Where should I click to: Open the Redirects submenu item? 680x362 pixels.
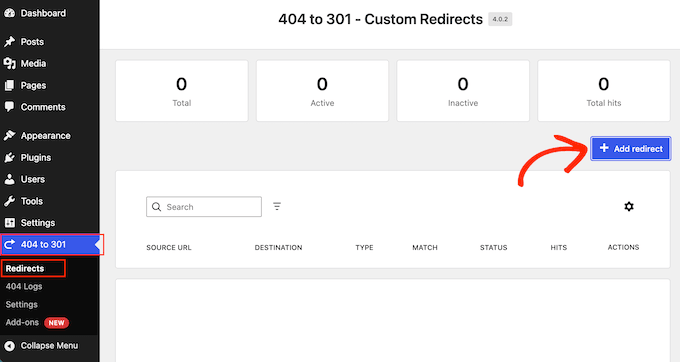[25, 268]
